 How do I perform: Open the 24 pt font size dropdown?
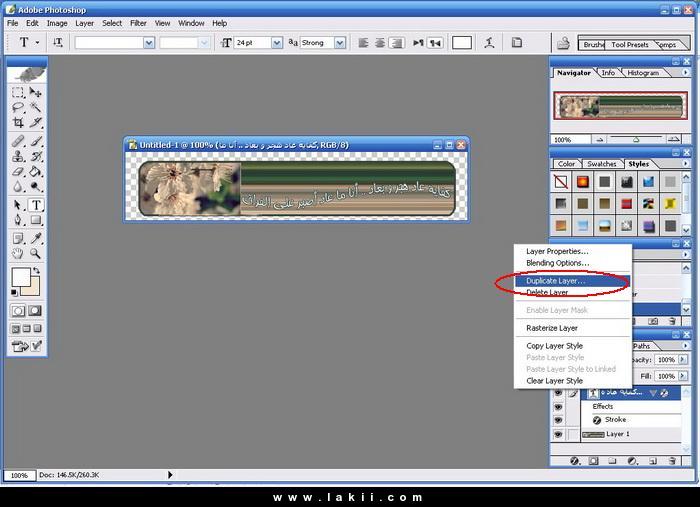[277, 43]
